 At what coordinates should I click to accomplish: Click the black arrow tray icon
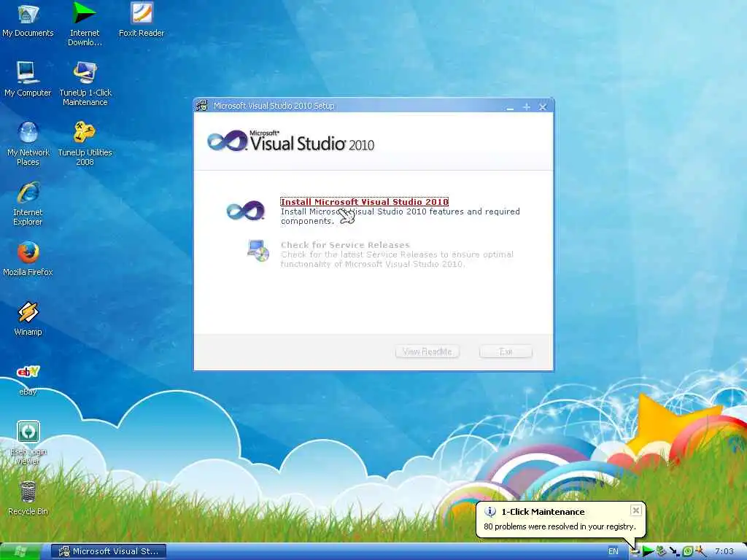[674, 551]
